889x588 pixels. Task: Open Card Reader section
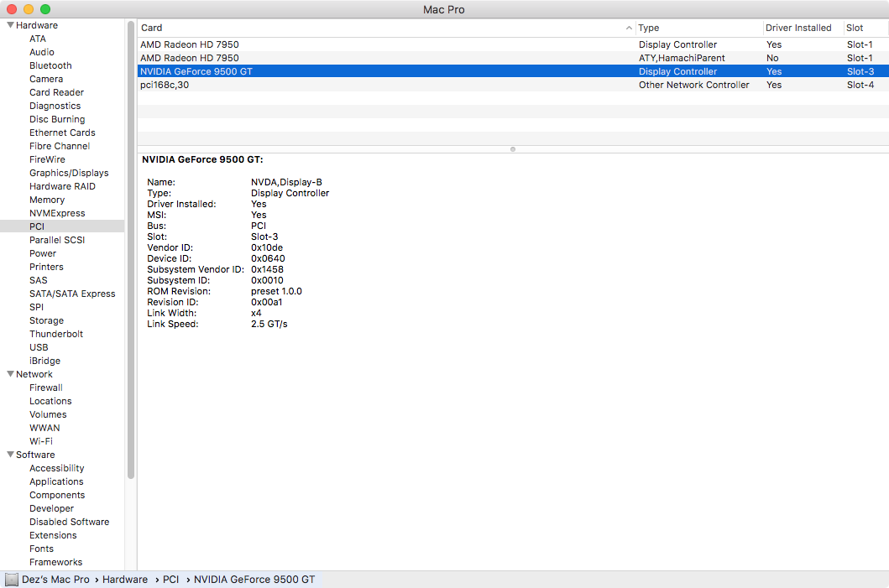point(57,92)
